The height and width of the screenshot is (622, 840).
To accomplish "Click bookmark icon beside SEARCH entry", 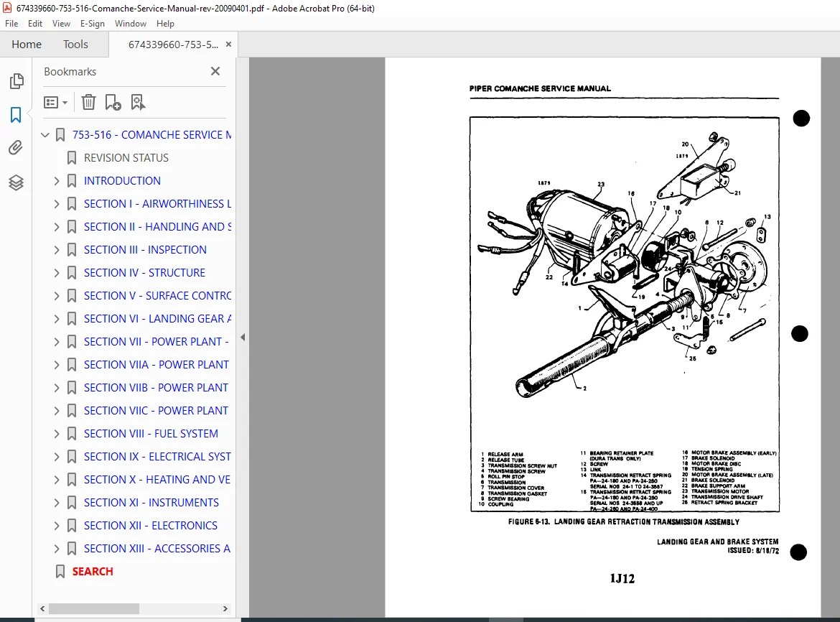I will 60,572.
